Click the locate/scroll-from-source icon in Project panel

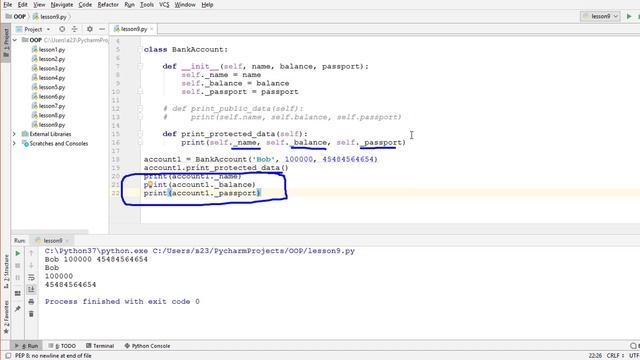pos(62,29)
